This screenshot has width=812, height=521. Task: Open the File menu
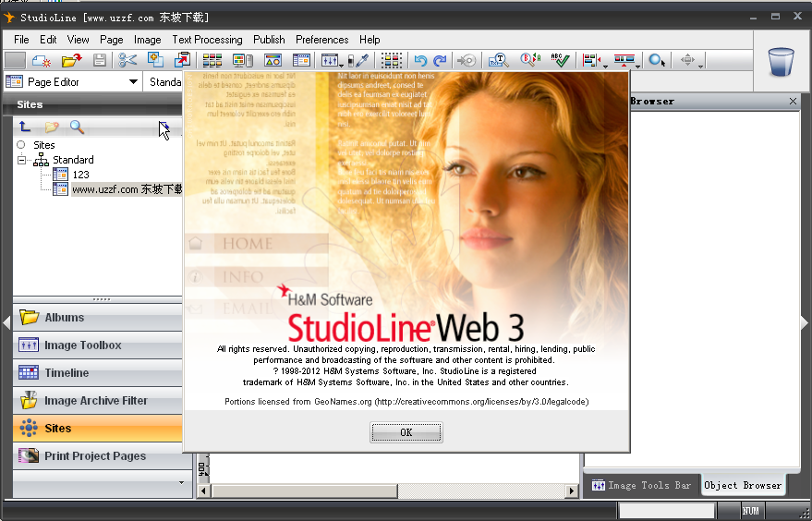(x=21, y=40)
